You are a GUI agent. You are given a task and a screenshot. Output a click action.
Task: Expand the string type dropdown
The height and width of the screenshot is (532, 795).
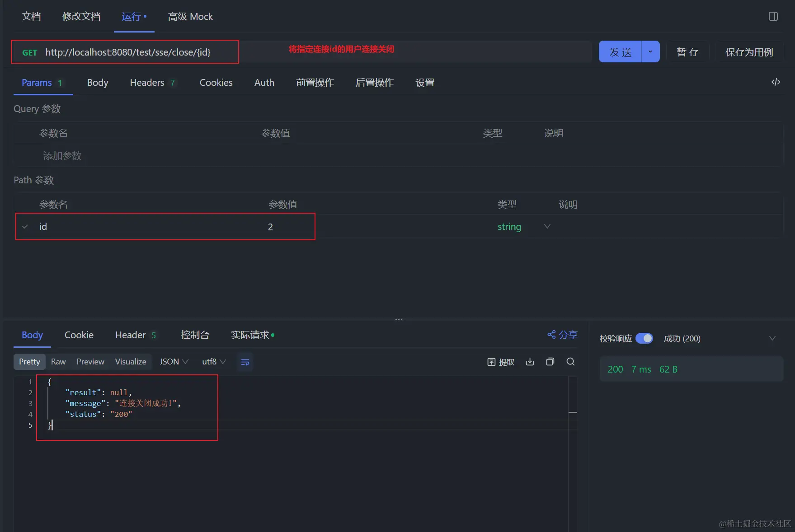pos(547,226)
